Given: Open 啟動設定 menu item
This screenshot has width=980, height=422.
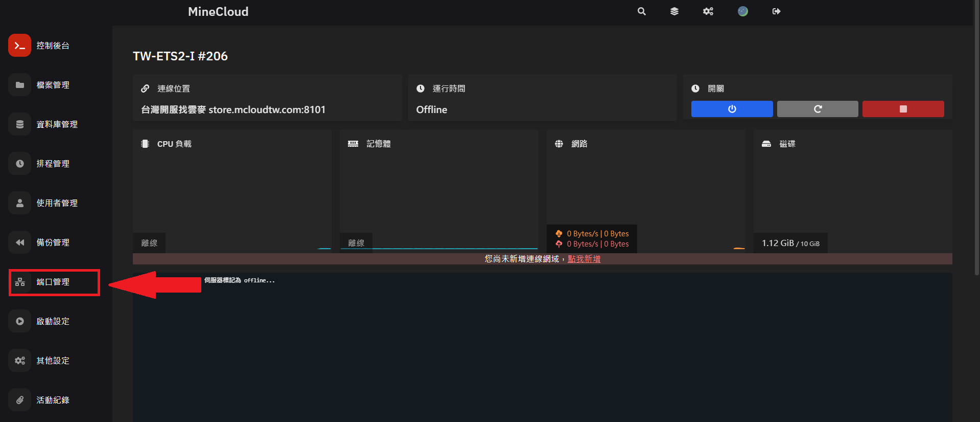Looking at the screenshot, I should (x=53, y=321).
